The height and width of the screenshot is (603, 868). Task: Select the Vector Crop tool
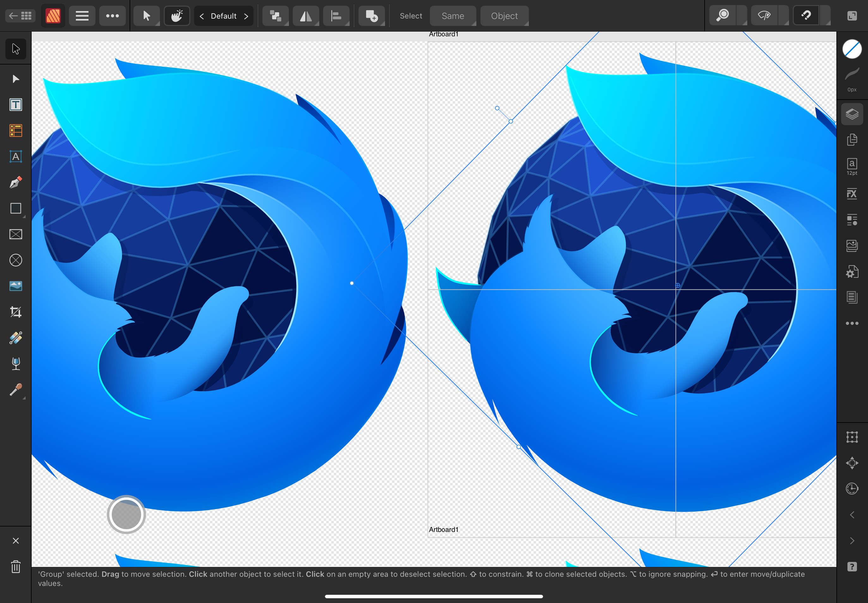pyautogui.click(x=15, y=312)
